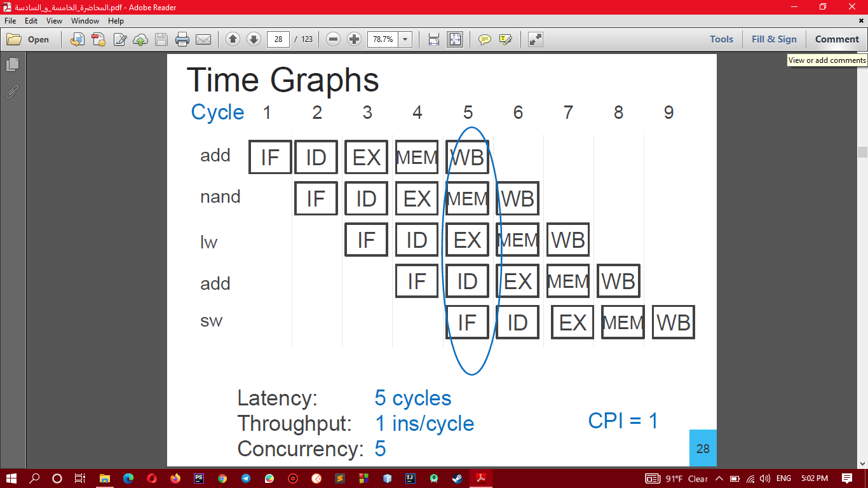
Task: Zoom in using the plus button
Action: click(x=354, y=39)
